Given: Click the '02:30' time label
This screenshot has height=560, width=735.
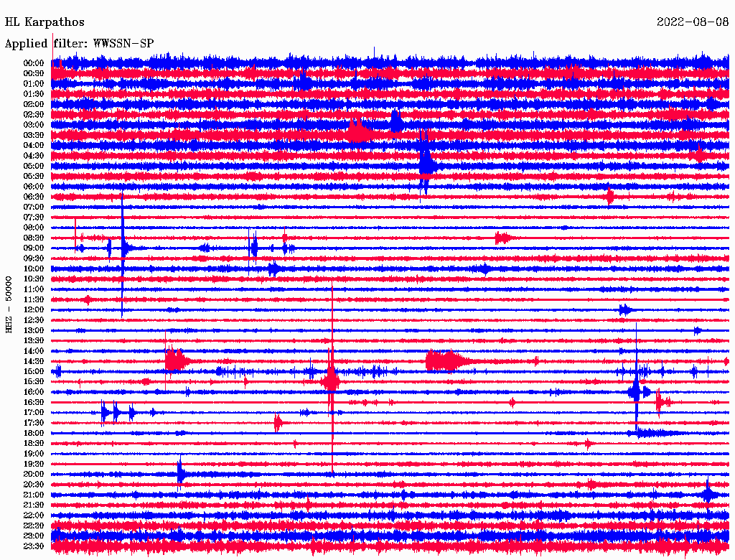Looking at the screenshot, I should (34, 115).
